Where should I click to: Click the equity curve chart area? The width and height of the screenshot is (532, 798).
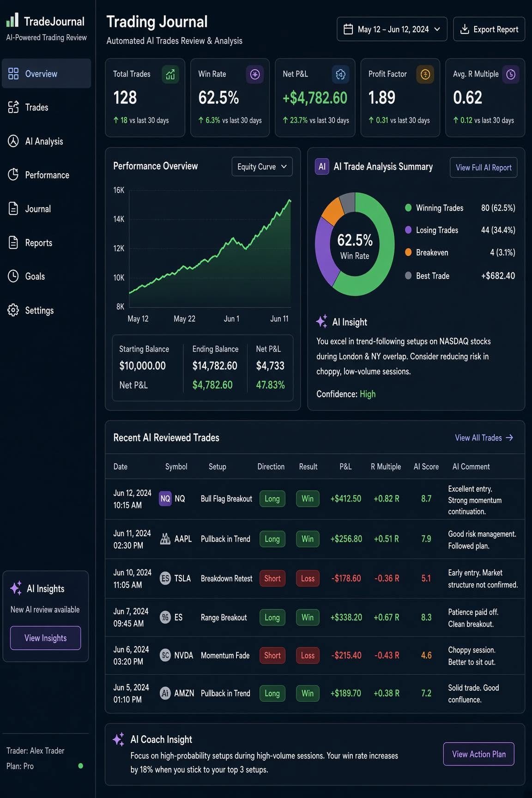(x=210, y=249)
